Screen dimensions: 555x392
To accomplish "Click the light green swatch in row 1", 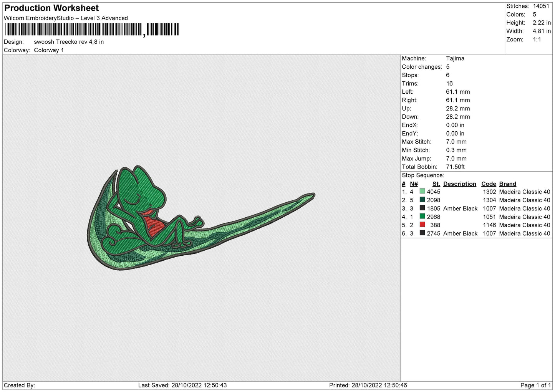I will pos(422,192).
